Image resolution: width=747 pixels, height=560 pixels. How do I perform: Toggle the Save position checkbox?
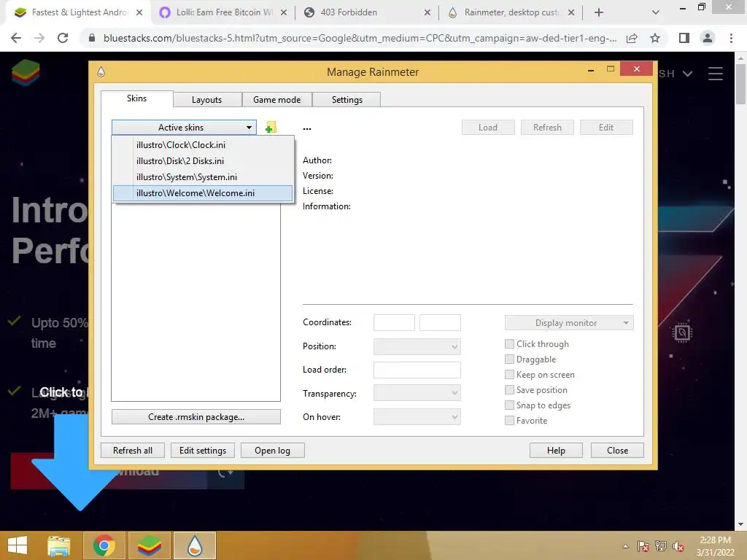coord(509,390)
